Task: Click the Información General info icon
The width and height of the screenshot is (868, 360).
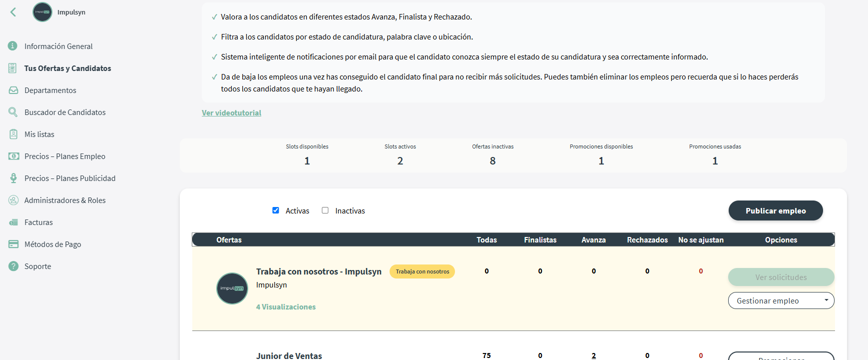Action: (13, 46)
